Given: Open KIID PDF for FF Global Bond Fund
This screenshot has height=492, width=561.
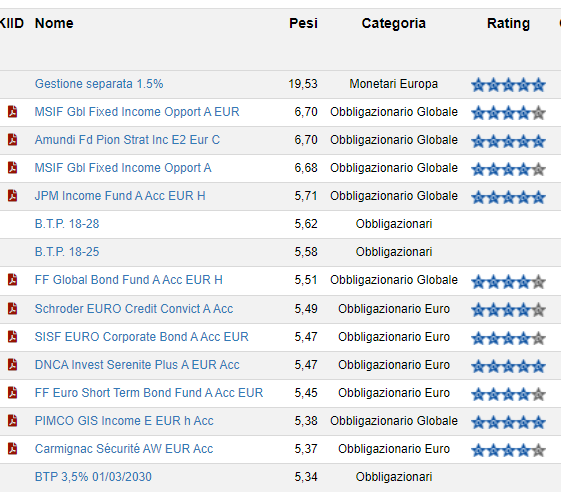Looking at the screenshot, I should coord(13,280).
